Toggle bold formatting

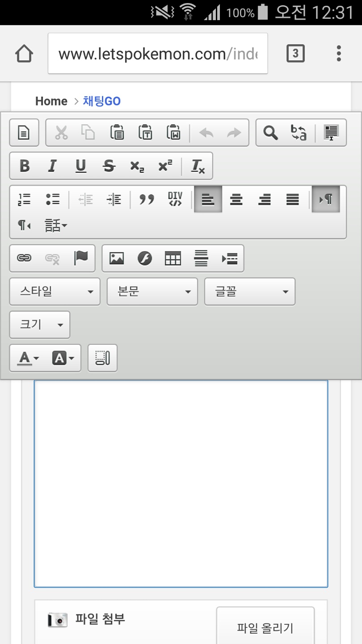[x=25, y=166]
